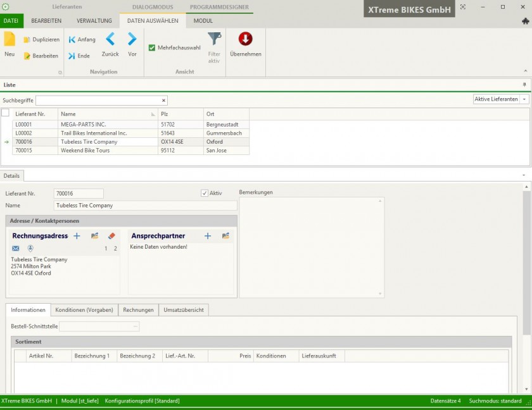The image size is (532, 410).
Task: Tick the select-all checkbox in list header
Action: tap(6, 113)
